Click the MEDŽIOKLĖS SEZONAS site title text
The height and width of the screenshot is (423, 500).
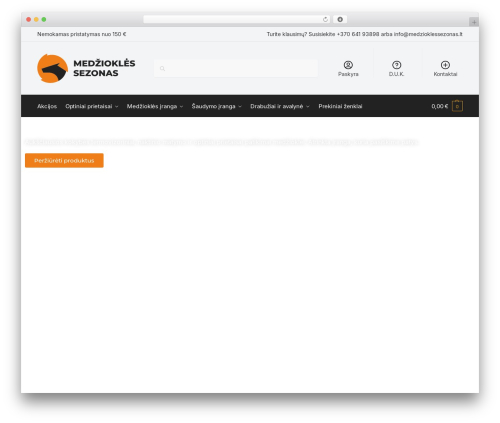(104, 68)
